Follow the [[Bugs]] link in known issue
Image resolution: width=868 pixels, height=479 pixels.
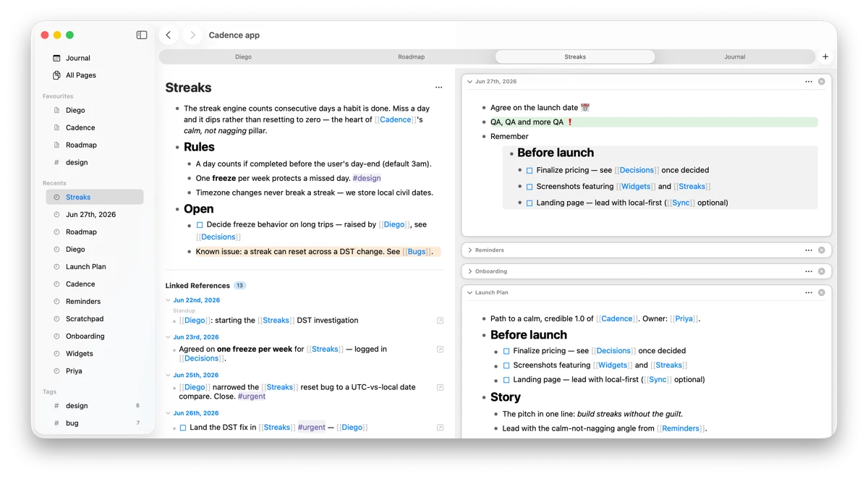(417, 252)
